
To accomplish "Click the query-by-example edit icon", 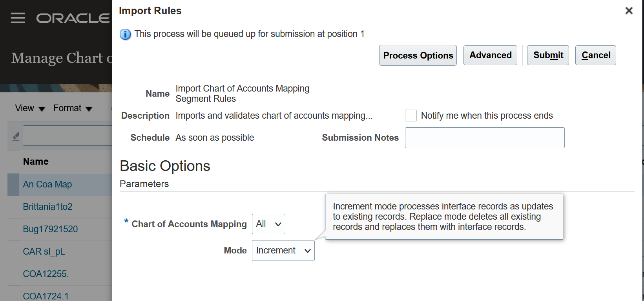I will click(x=16, y=136).
